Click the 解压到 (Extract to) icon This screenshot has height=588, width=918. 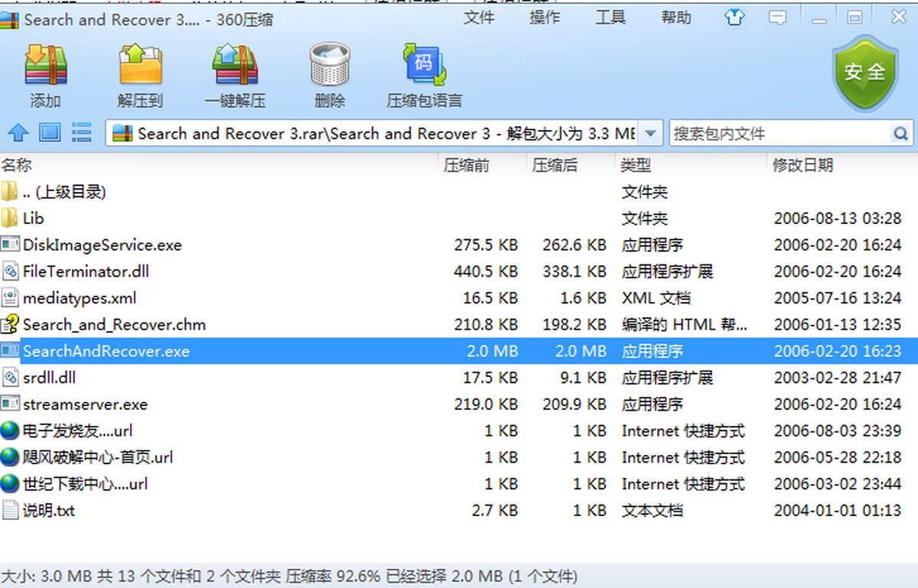coord(140,64)
